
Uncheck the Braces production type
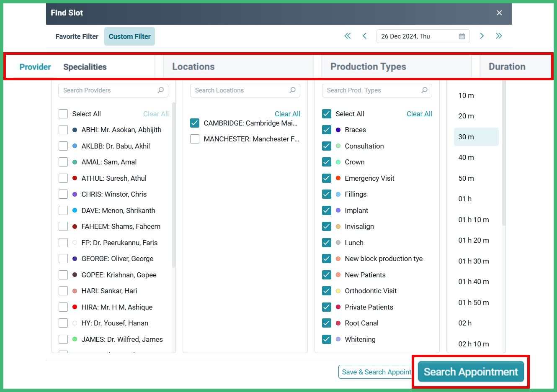pos(327,130)
